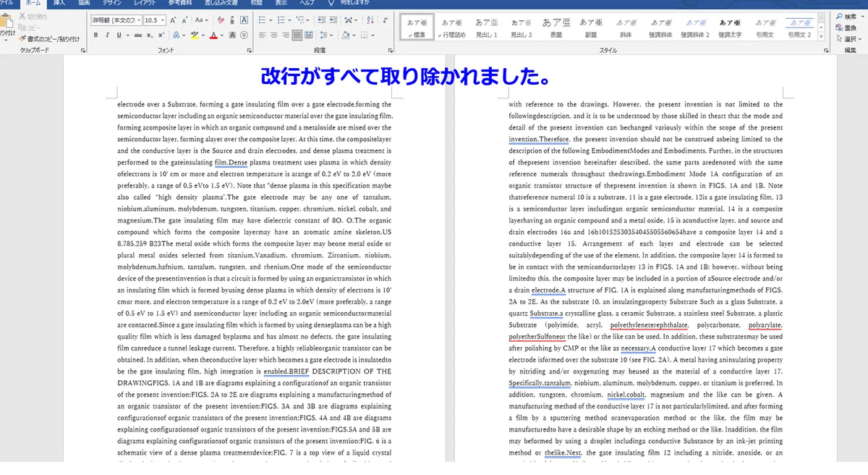This screenshot has height=475, width=868.
Task: Open the デザイン (Design) tab
Action: click(x=112, y=4)
